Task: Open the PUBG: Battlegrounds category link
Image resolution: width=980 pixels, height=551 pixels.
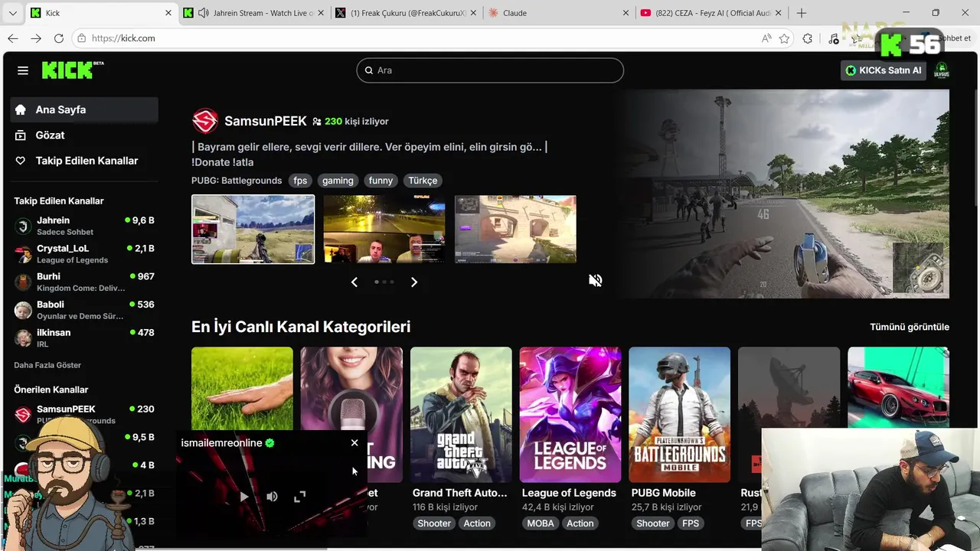Action: pyautogui.click(x=237, y=181)
